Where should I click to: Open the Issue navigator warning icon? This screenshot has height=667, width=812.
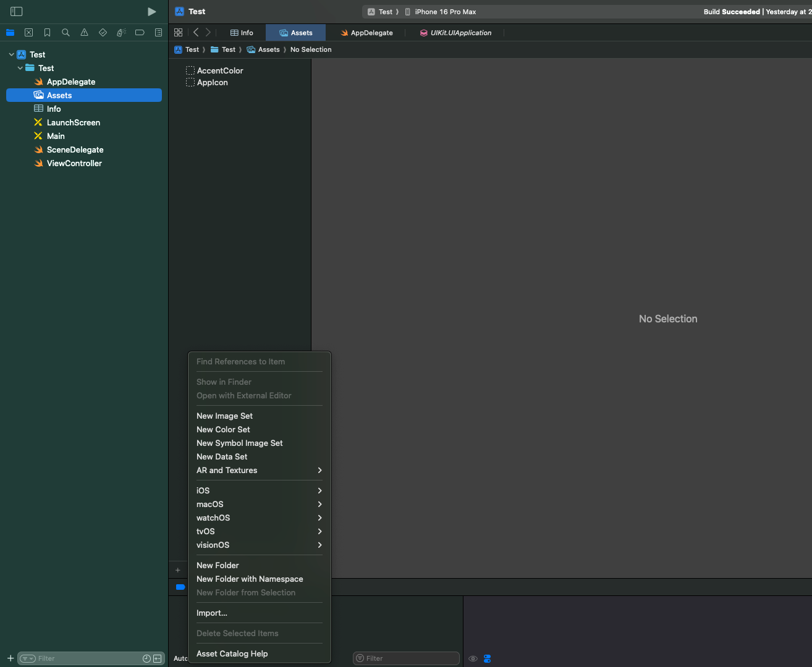(x=84, y=33)
